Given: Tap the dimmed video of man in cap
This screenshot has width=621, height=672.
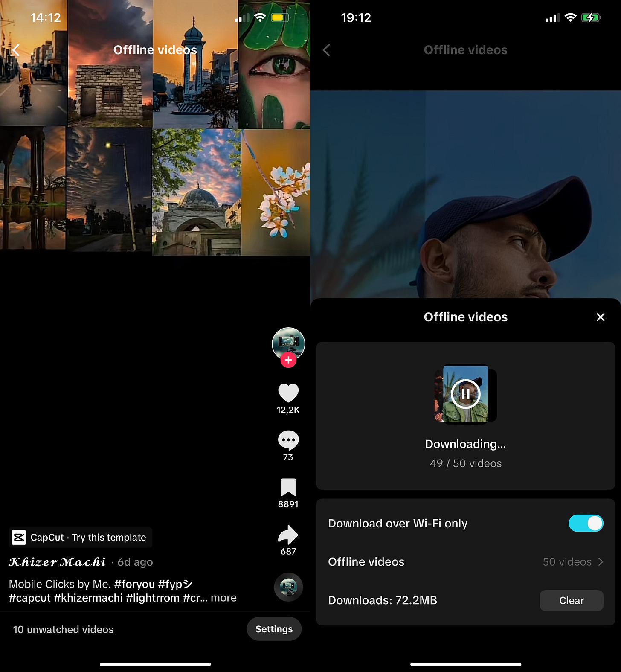Looking at the screenshot, I should click(x=466, y=194).
